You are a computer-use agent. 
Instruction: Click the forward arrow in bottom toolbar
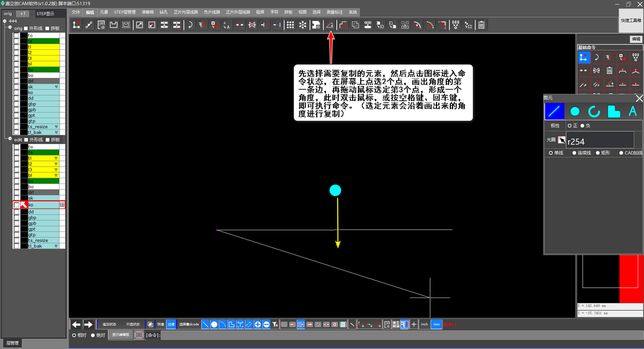(x=88, y=324)
